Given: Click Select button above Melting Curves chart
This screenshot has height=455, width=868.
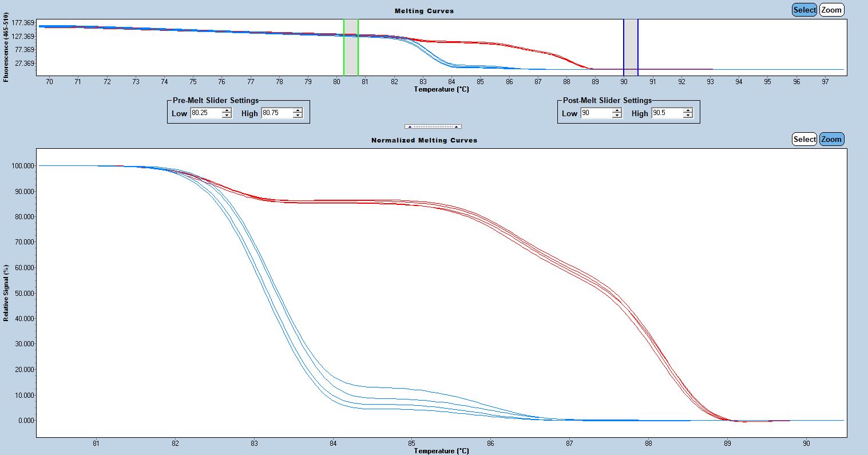Looking at the screenshot, I should pos(804,10).
